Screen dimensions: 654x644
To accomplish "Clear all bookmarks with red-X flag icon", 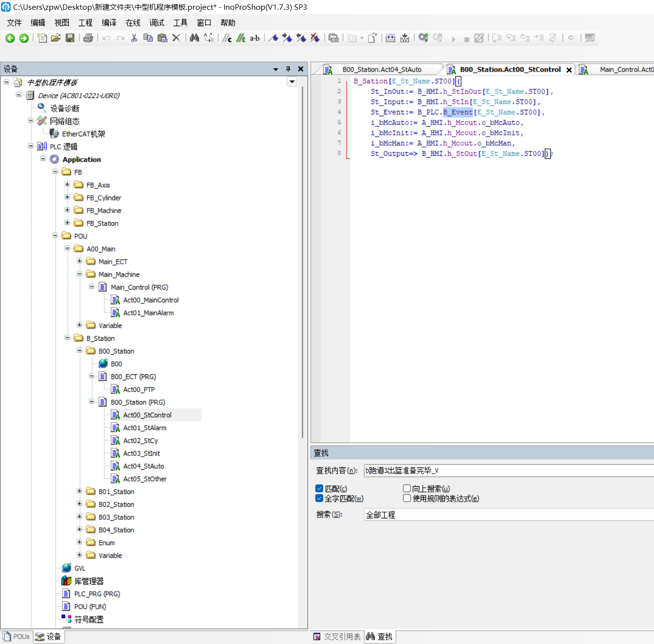I will 315,38.
